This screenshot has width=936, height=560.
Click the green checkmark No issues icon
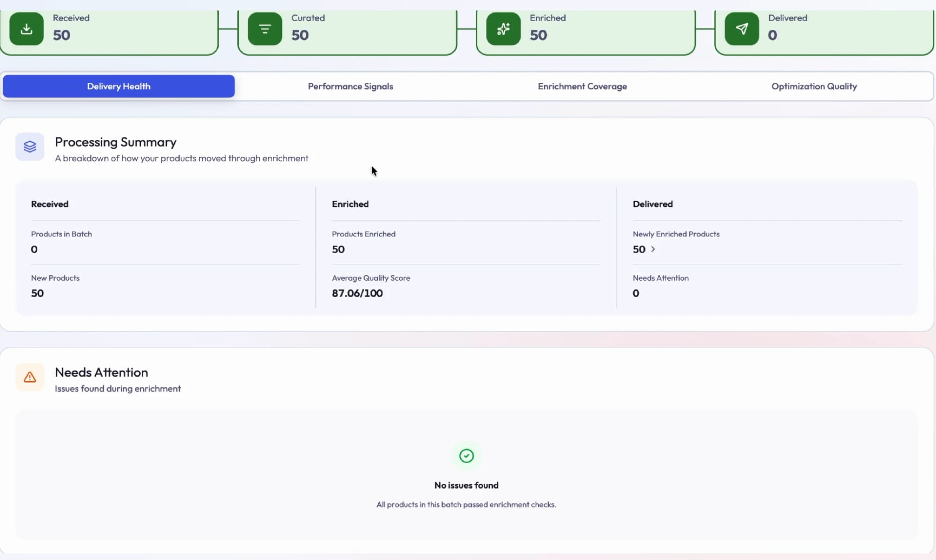(x=466, y=456)
